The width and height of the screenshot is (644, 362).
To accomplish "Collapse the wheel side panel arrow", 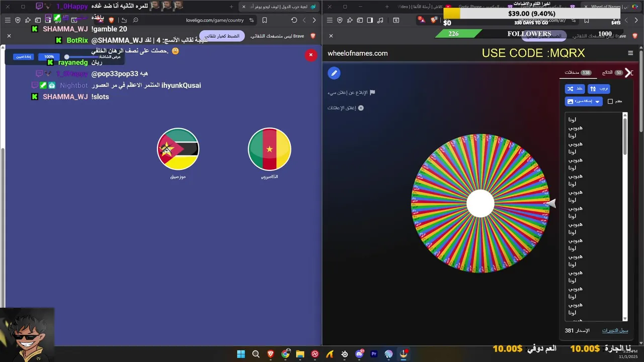I will click(x=628, y=73).
